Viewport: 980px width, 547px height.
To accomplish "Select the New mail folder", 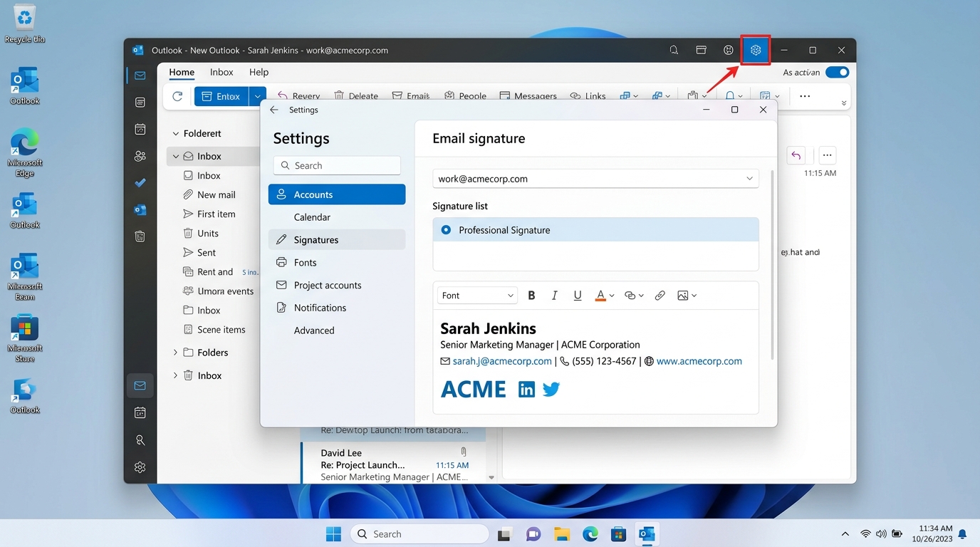I will [x=216, y=194].
